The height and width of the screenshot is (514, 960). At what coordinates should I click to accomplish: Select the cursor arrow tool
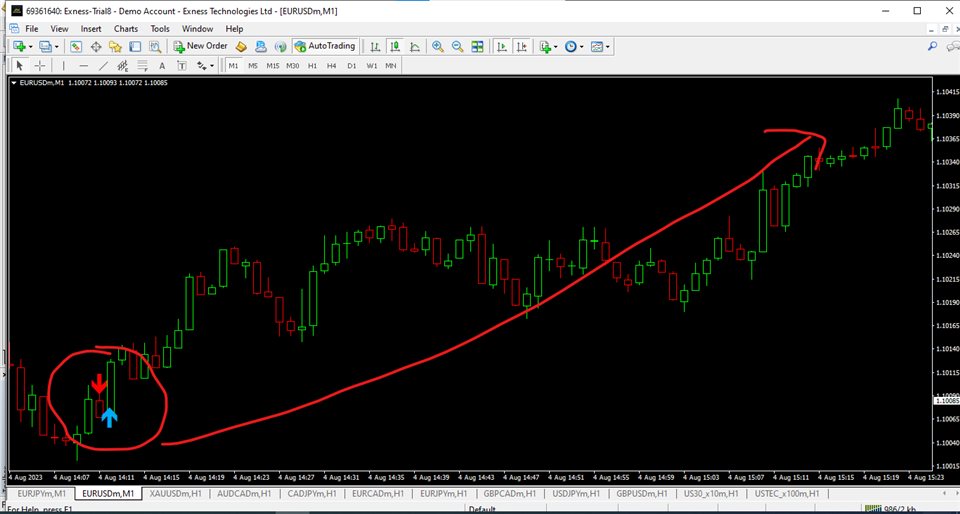[19, 65]
